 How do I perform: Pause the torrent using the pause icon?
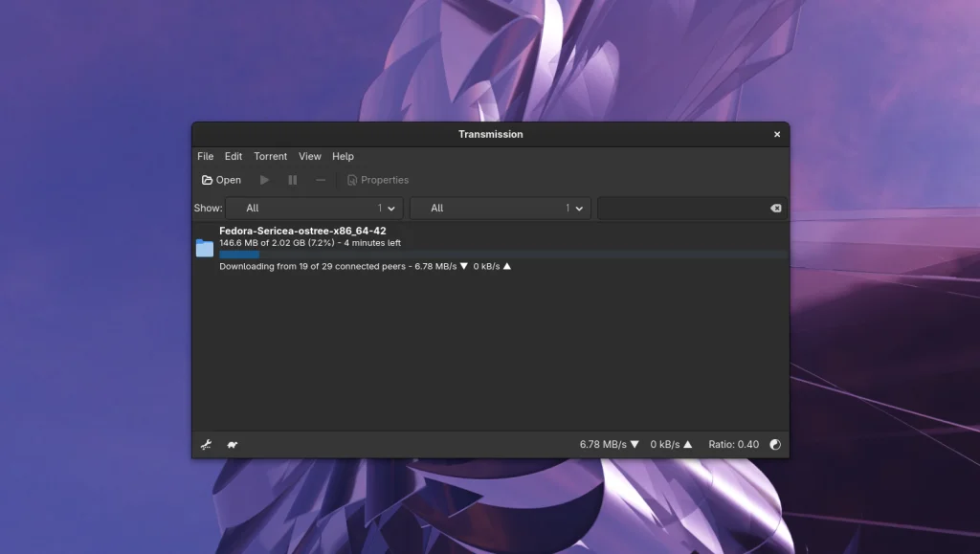tap(292, 180)
